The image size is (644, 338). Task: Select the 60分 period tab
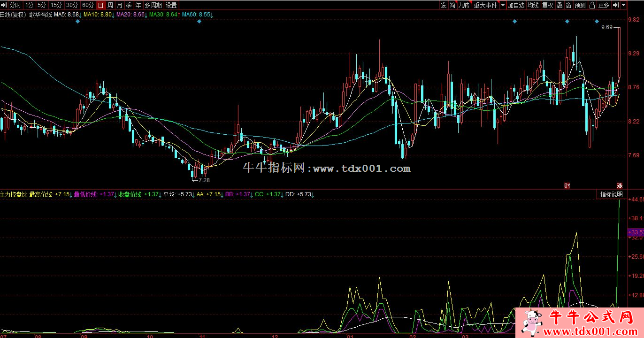click(x=87, y=5)
